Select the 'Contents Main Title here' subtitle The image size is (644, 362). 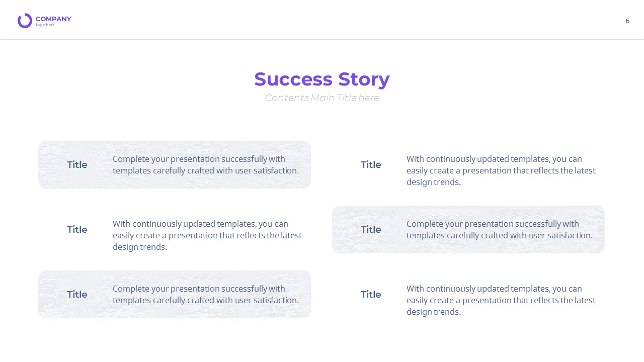tap(322, 98)
